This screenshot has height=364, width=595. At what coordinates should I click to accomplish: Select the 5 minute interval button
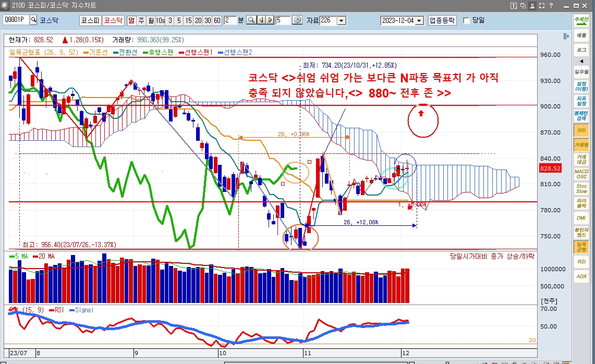point(179,20)
